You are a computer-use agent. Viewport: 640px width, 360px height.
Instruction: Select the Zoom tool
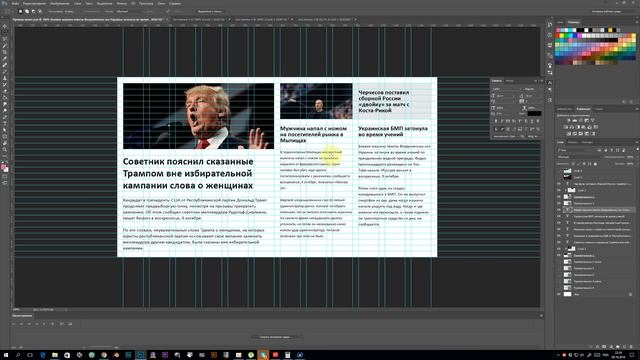5,150
